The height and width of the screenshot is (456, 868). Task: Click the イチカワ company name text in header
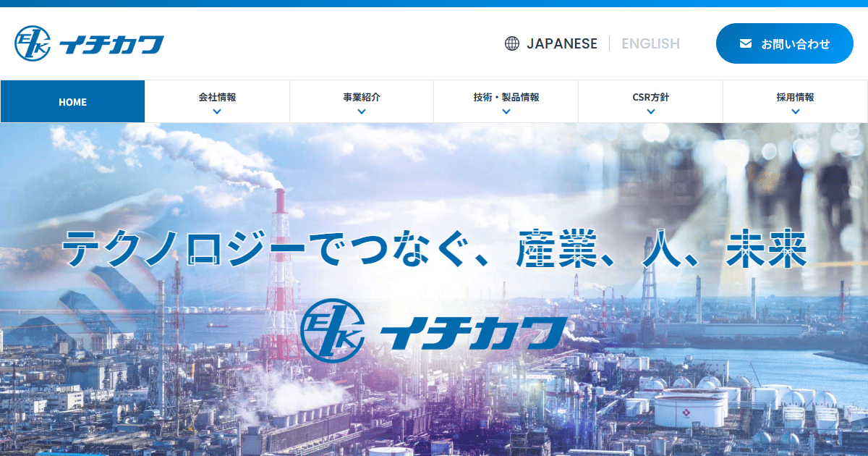(x=112, y=43)
